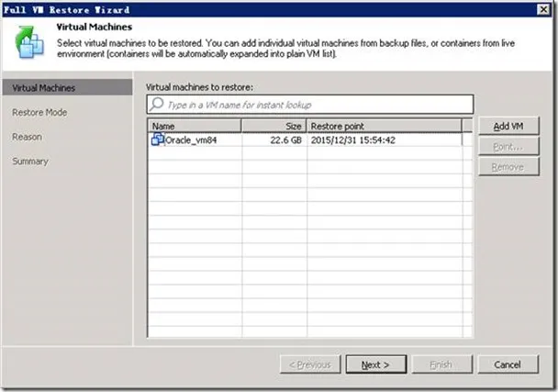This screenshot has width=558, height=392.
Task: Select the Oracle_vm84 row name
Action: 191,140
